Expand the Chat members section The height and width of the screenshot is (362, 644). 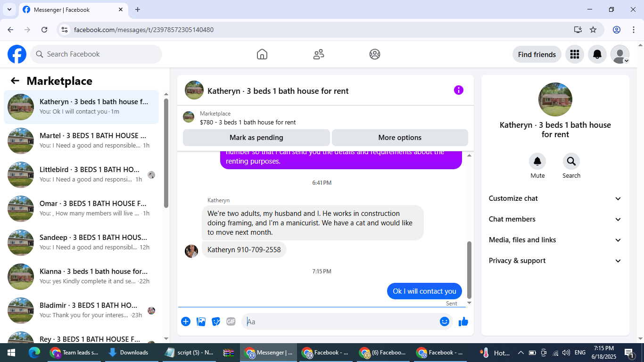(555, 219)
